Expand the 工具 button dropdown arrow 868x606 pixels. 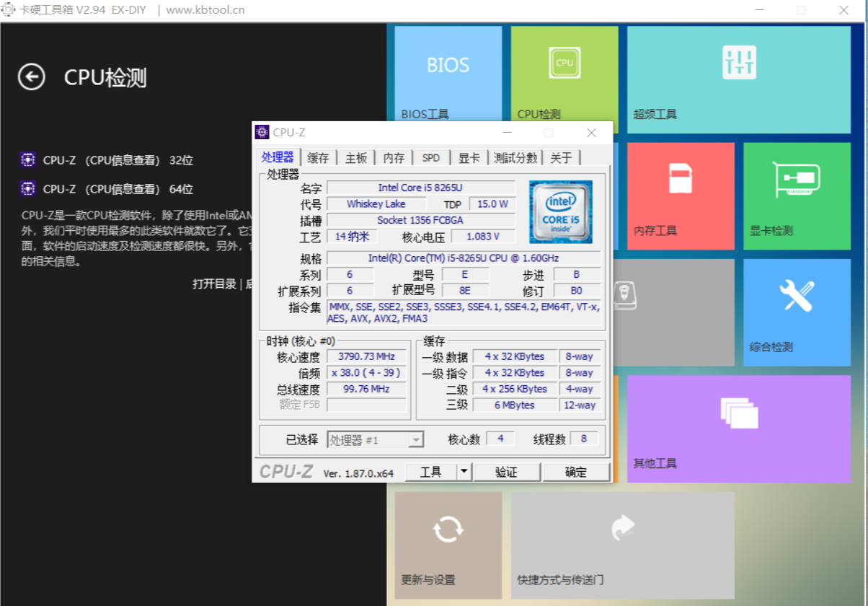tap(464, 472)
